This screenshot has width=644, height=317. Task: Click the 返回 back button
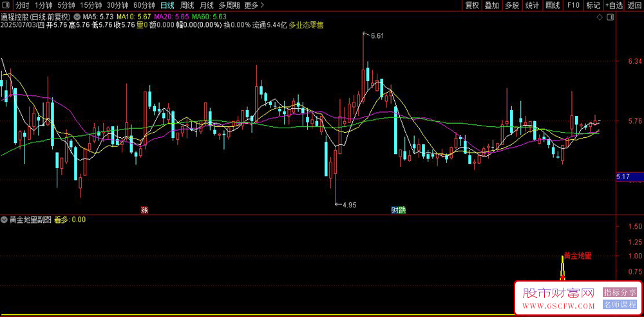(634, 5)
